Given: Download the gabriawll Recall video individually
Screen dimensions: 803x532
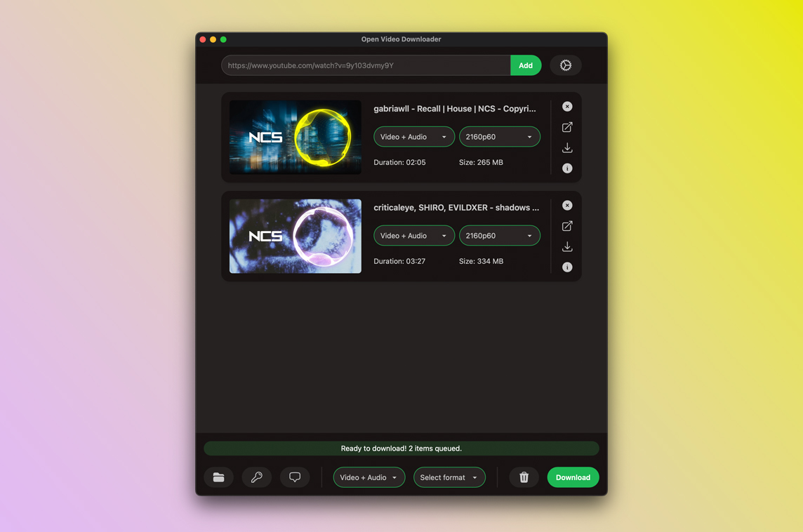Looking at the screenshot, I should click(x=567, y=148).
